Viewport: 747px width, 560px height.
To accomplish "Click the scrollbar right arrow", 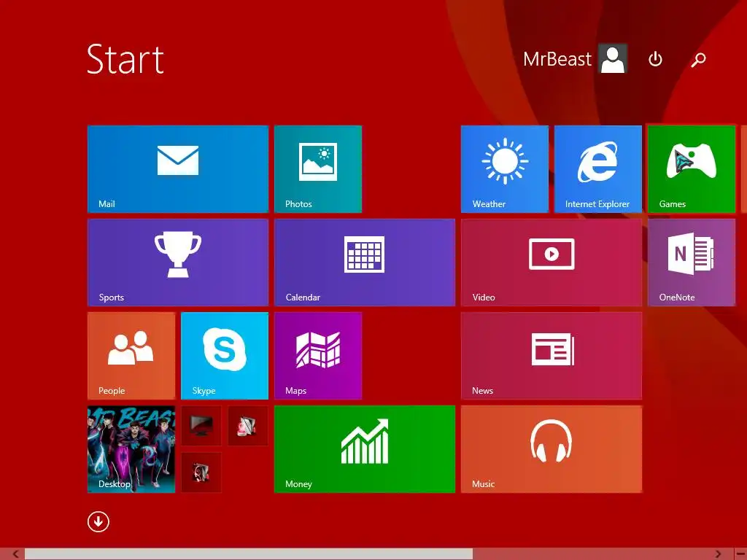I will (x=719, y=554).
